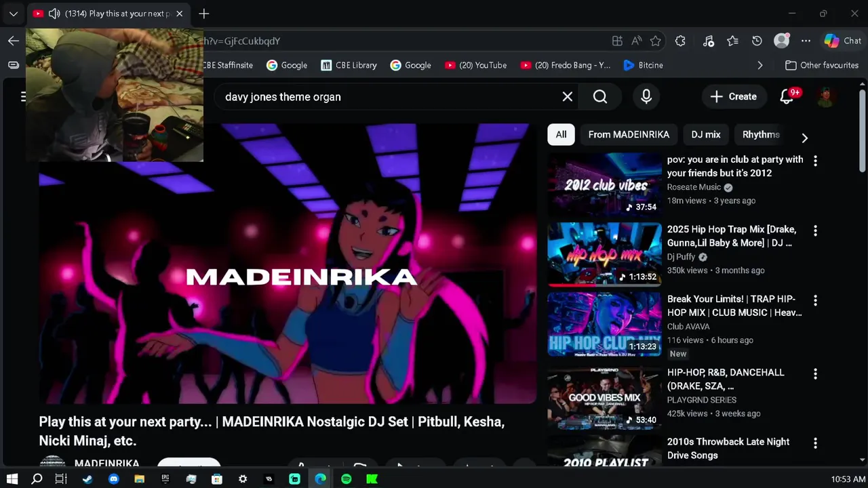Go back using the browser back arrow

[x=14, y=41]
